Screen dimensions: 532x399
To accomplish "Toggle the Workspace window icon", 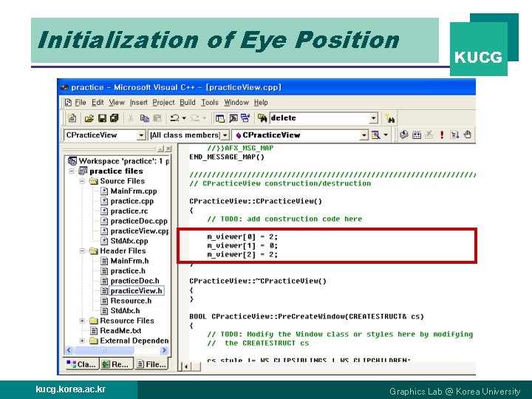I will [220, 118].
